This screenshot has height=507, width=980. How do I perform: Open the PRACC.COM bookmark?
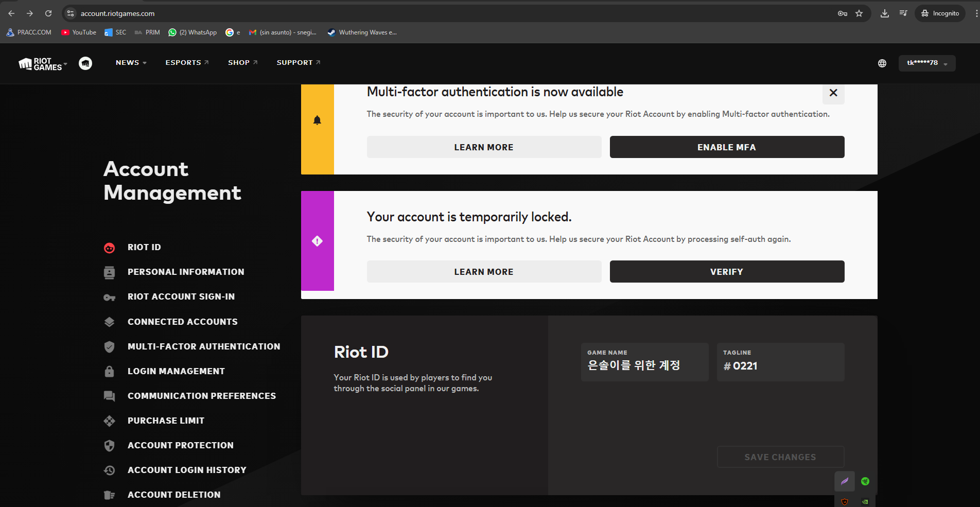click(29, 32)
